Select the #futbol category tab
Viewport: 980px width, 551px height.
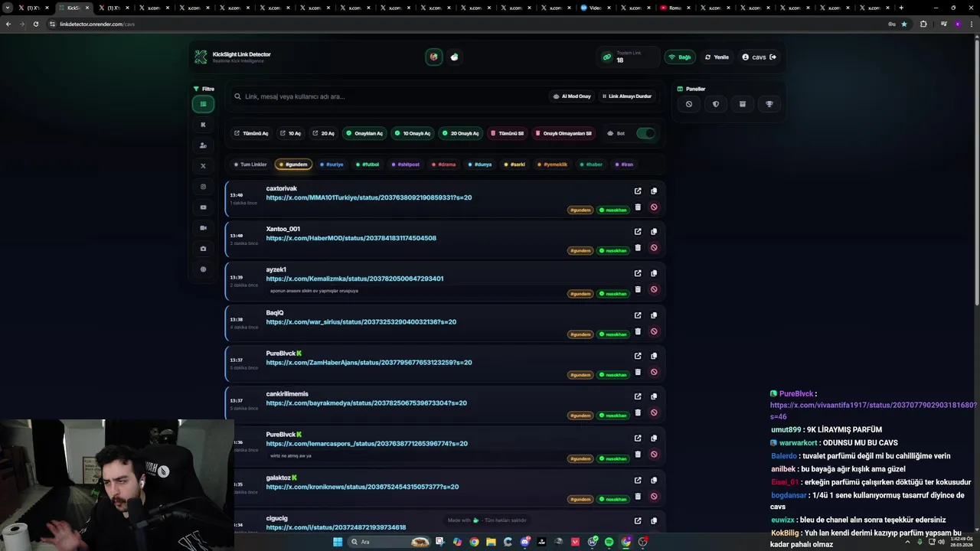tap(367, 165)
